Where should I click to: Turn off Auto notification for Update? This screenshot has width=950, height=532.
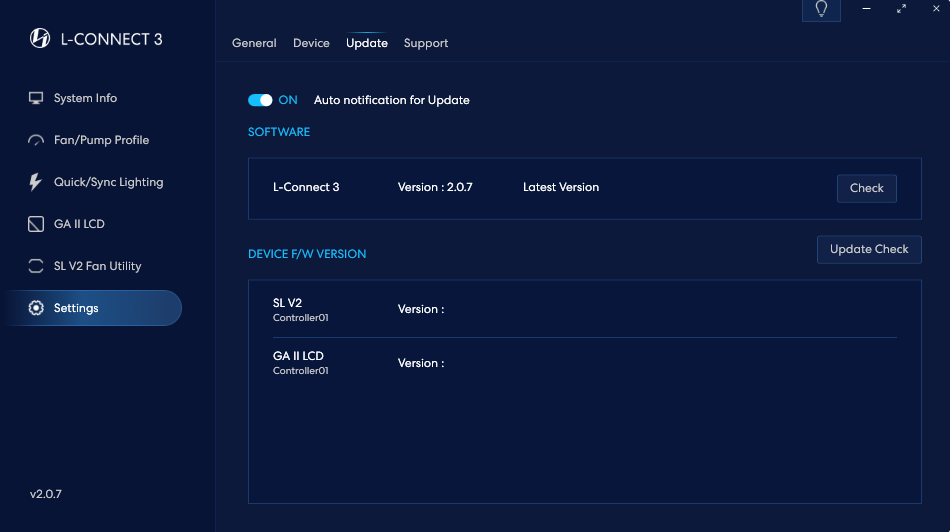click(260, 100)
